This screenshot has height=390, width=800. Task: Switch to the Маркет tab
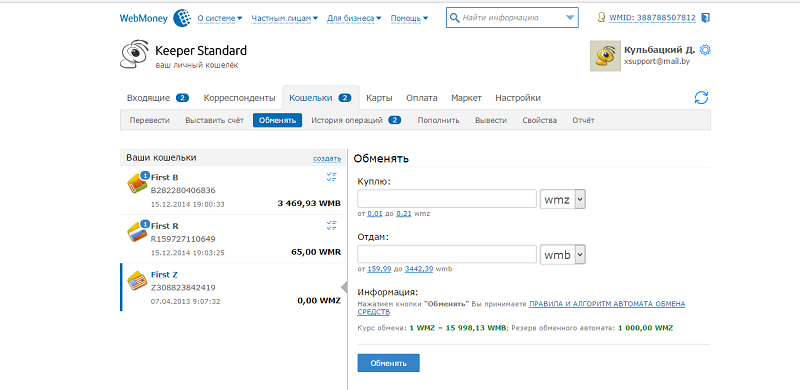coord(466,98)
